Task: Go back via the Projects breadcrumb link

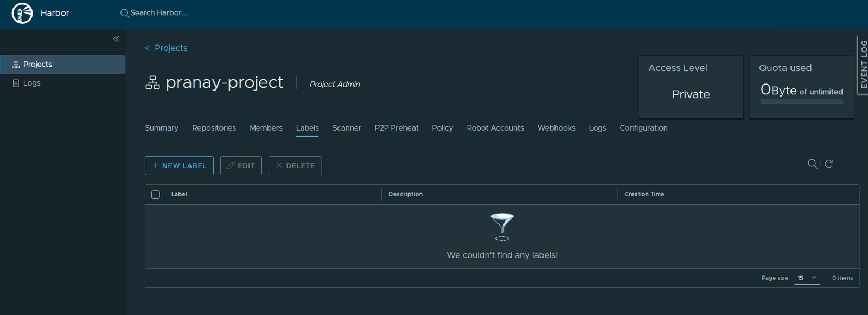Action: [171, 48]
